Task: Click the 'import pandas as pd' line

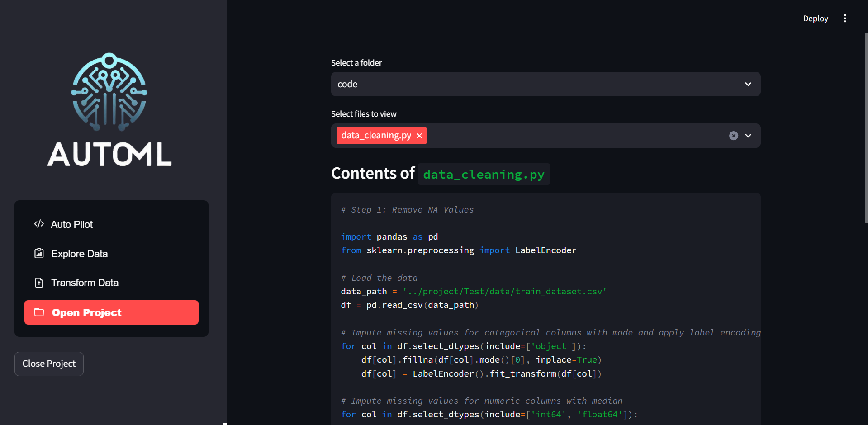Action: 389,237
